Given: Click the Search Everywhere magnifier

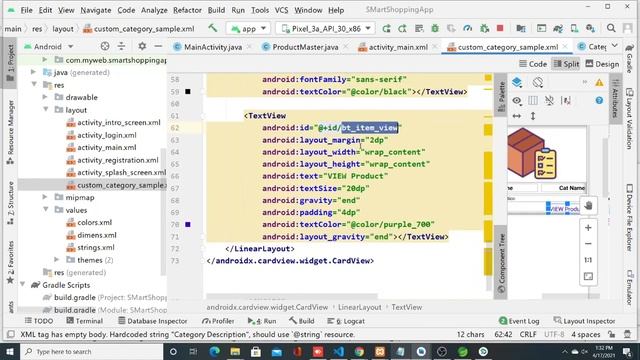Looking at the screenshot, I should click(x=611, y=28).
